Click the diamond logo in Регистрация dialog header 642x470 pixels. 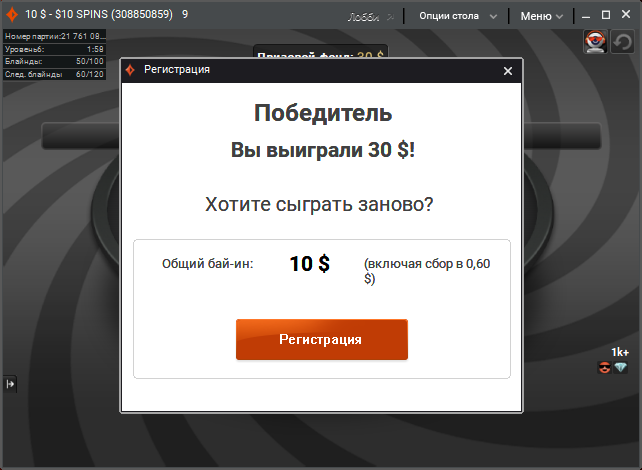131,70
